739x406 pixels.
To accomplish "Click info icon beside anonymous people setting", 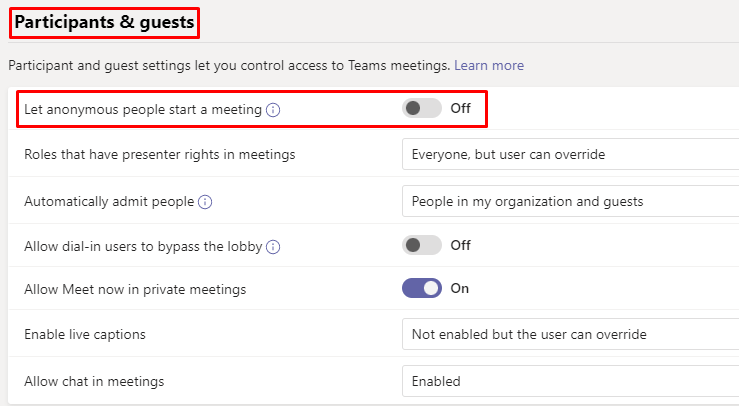I will pyautogui.click(x=273, y=109).
